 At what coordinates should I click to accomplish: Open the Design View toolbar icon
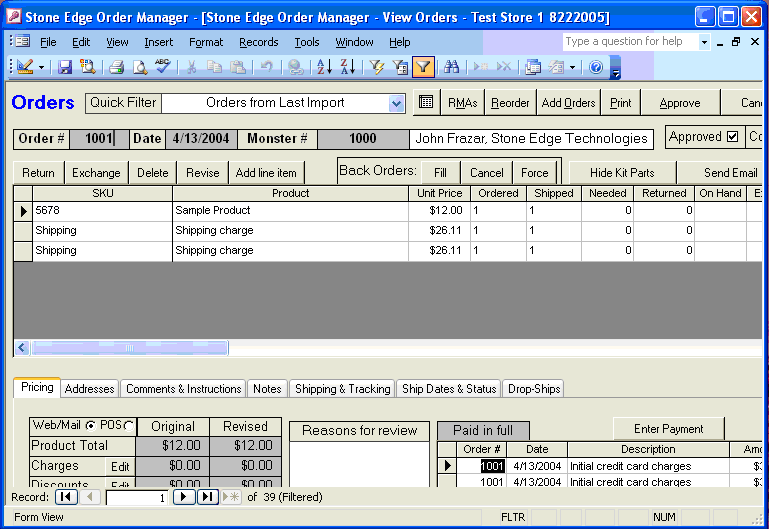point(25,67)
